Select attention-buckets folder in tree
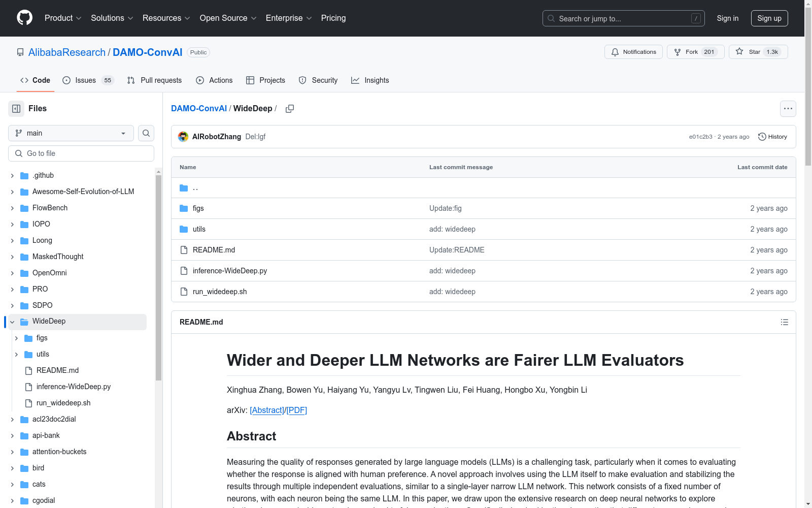 59,452
